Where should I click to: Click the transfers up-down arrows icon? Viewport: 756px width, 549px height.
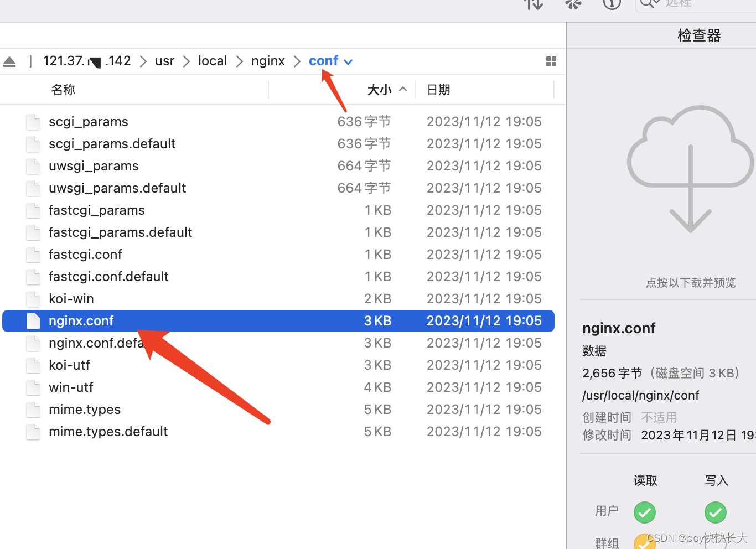point(534,4)
